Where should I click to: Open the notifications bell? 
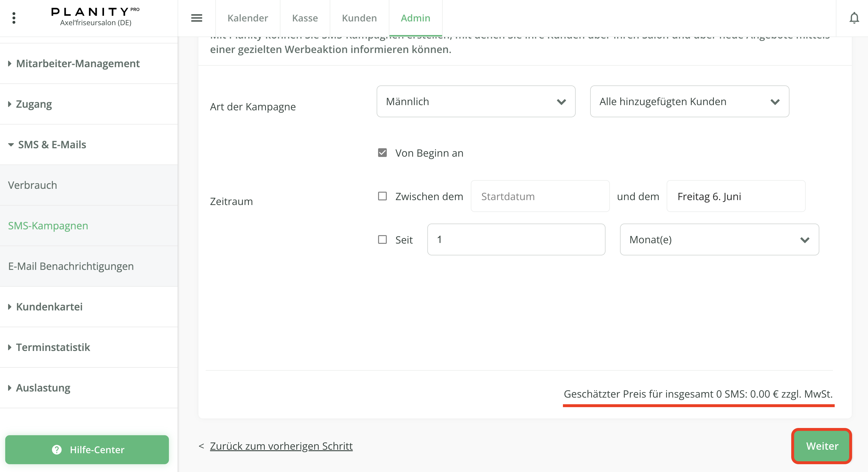coord(854,18)
